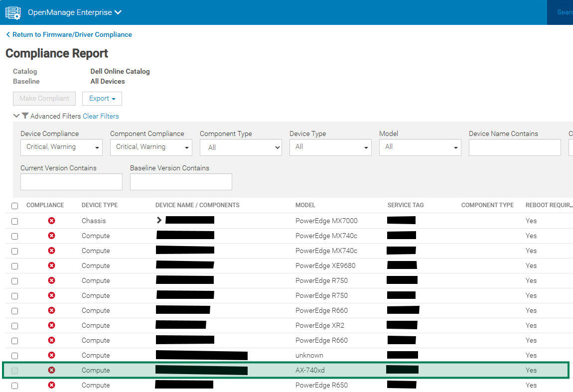Click the critical icon in the unknown model row

coord(51,355)
